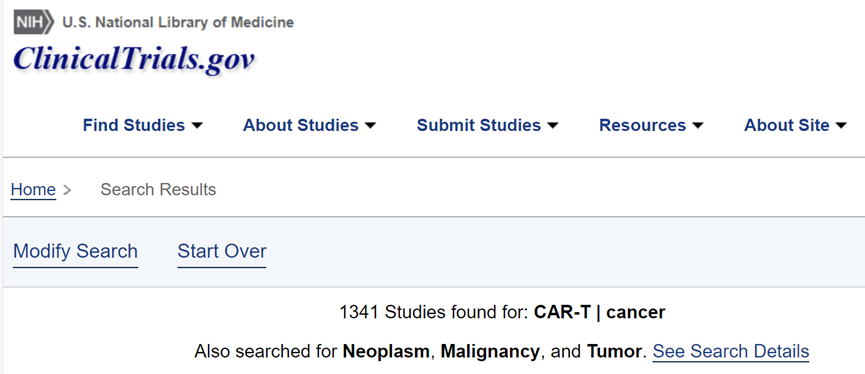Open the U.S. National Library of Medicine link

click(178, 23)
